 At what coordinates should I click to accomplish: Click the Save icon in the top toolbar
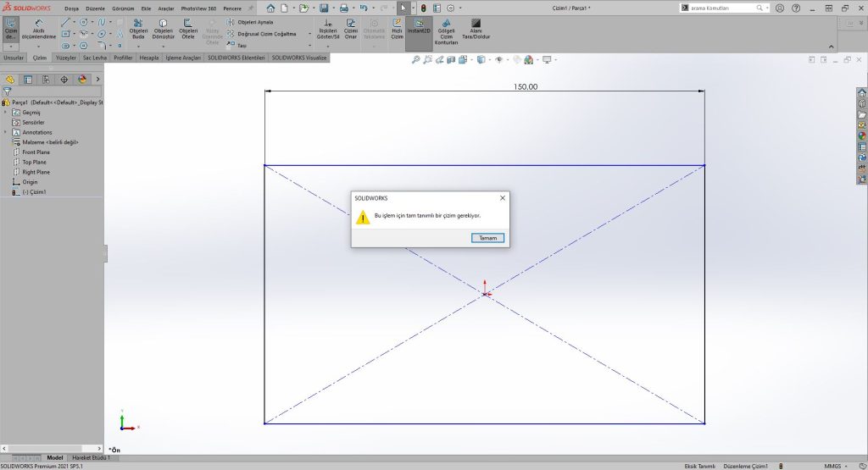pyautogui.click(x=324, y=8)
